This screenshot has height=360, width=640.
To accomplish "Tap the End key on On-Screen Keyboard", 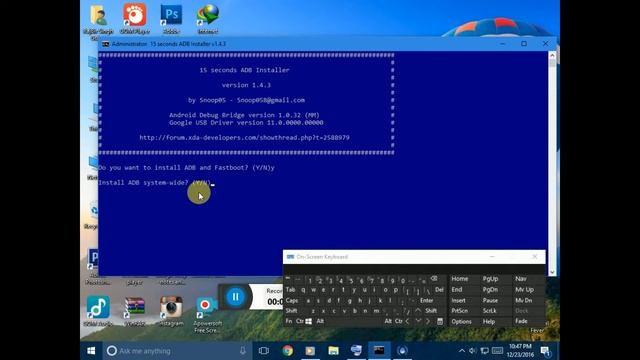I will pos(457,290).
